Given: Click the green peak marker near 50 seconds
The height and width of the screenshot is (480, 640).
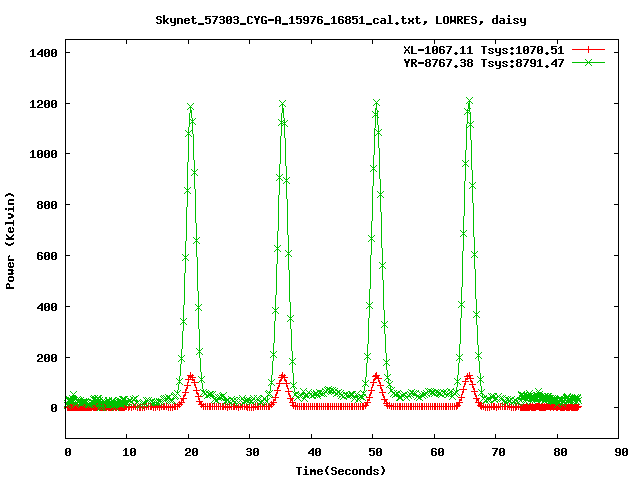Looking at the screenshot, I should (x=376, y=102).
